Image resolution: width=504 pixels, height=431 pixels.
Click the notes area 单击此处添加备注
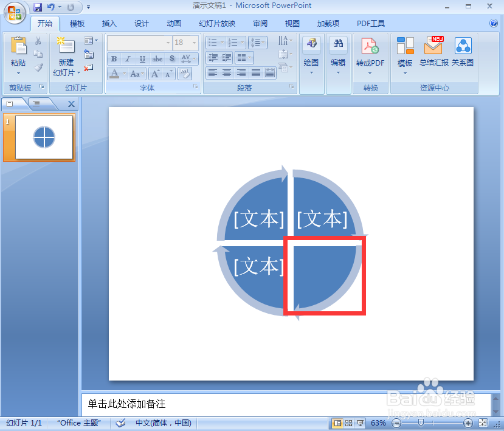coord(126,404)
